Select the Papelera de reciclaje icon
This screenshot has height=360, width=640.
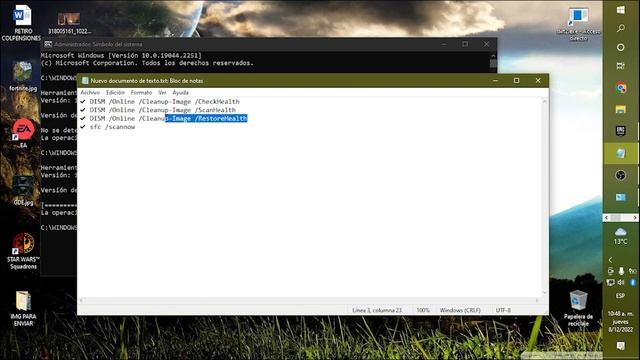[x=578, y=308]
